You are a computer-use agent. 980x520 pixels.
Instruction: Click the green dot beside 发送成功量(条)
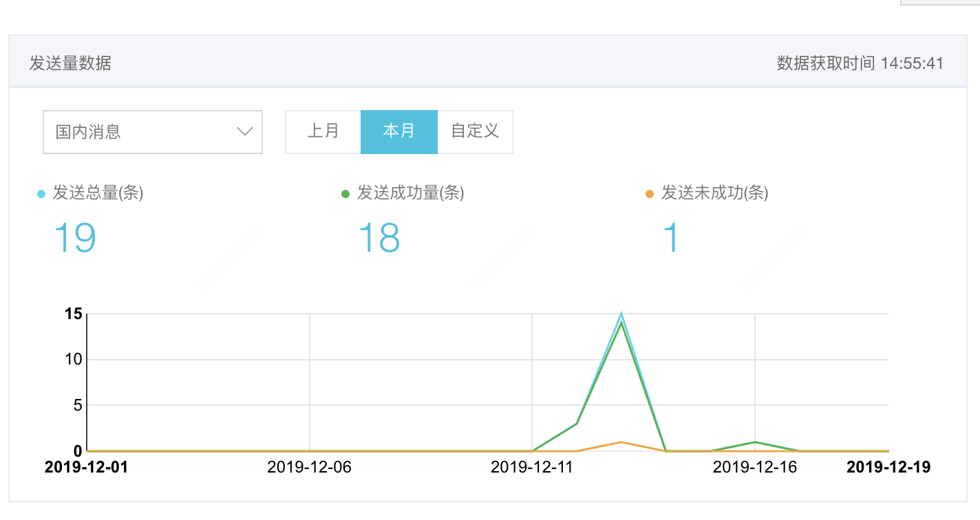[345, 195]
